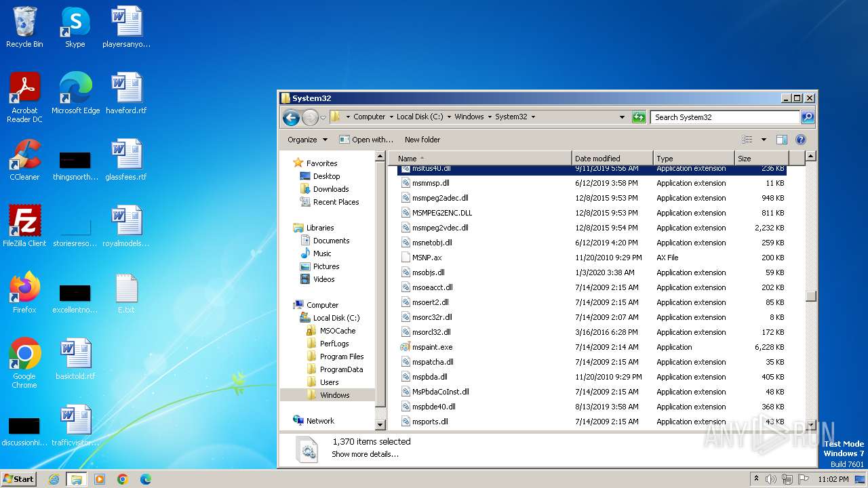The image size is (868, 488).
Task: Open the address bar history dropdown
Action: (622, 117)
